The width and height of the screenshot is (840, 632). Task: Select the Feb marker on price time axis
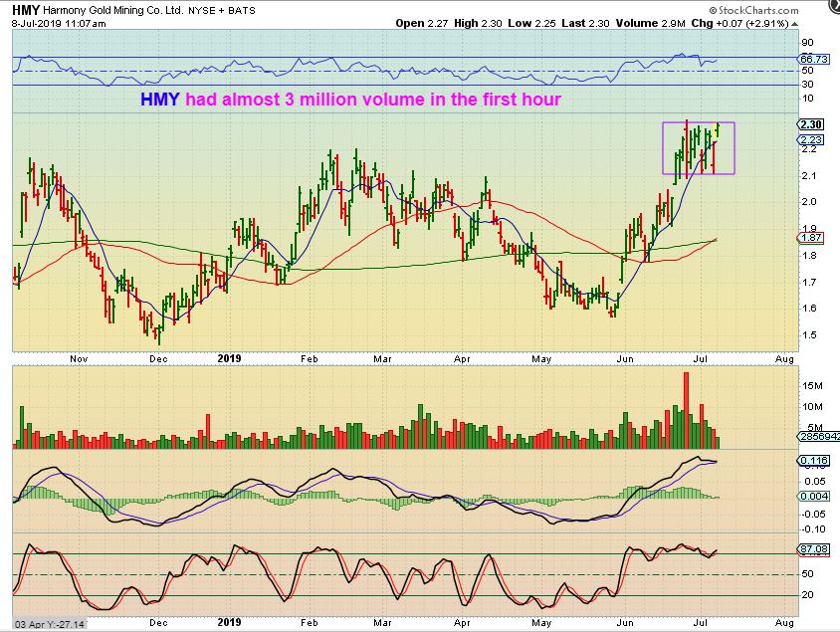coord(309,357)
